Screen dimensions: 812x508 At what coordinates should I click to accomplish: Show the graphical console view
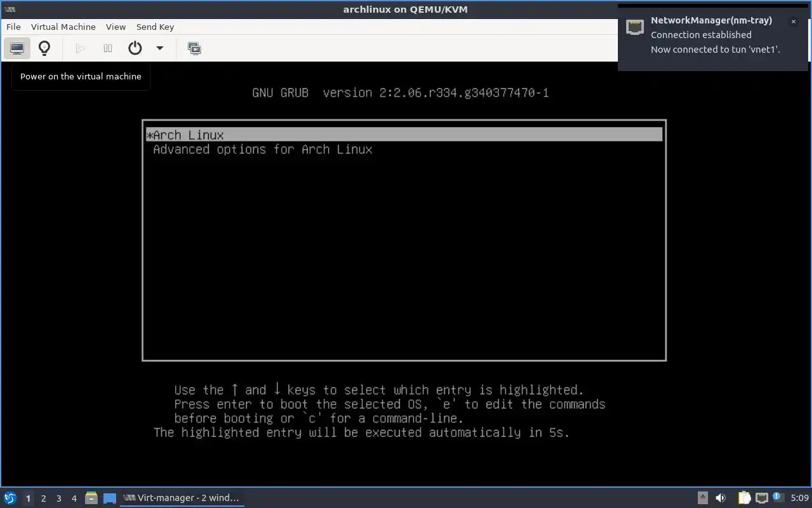pos(17,48)
